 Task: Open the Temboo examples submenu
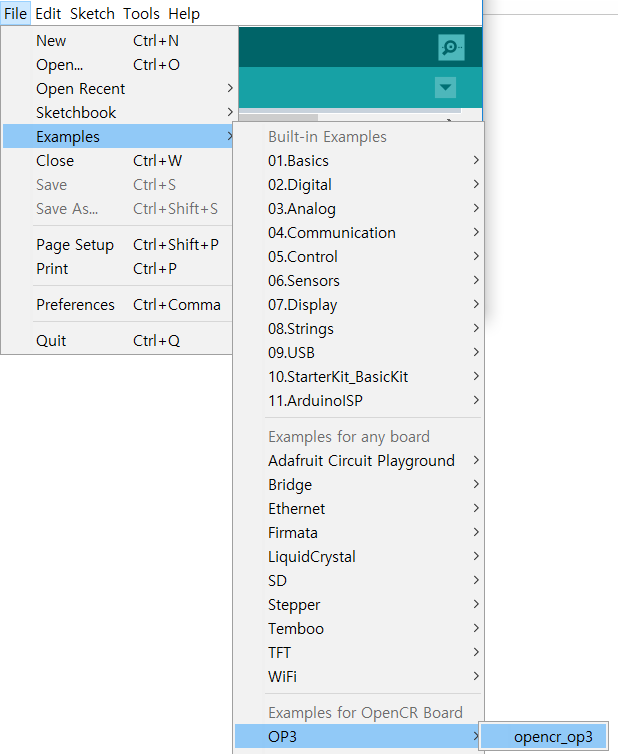coord(359,629)
